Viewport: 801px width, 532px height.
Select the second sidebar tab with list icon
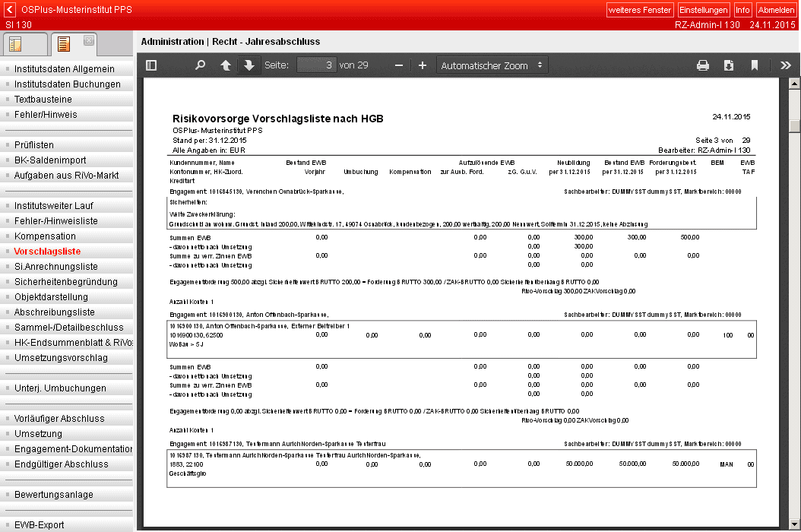coord(63,45)
